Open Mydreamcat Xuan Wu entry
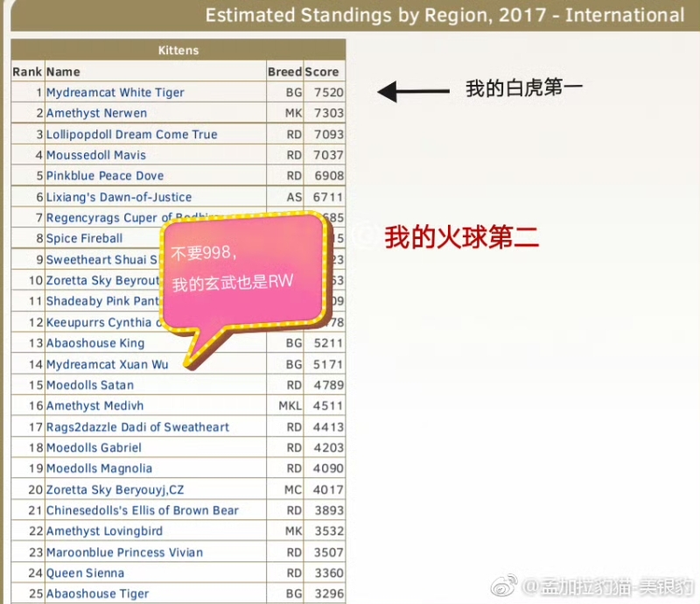This screenshot has height=604, width=700. coord(107,364)
